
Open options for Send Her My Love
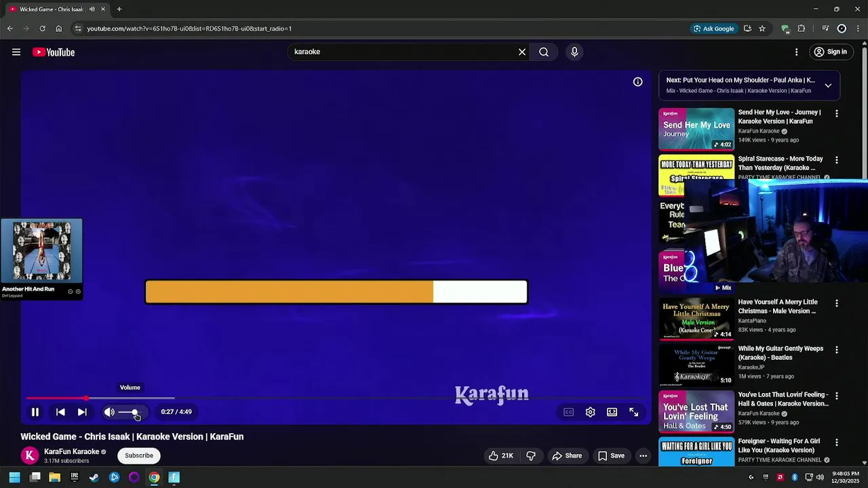pos(836,114)
